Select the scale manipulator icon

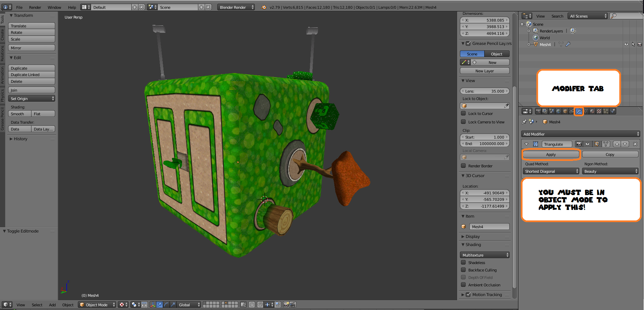coord(173,305)
